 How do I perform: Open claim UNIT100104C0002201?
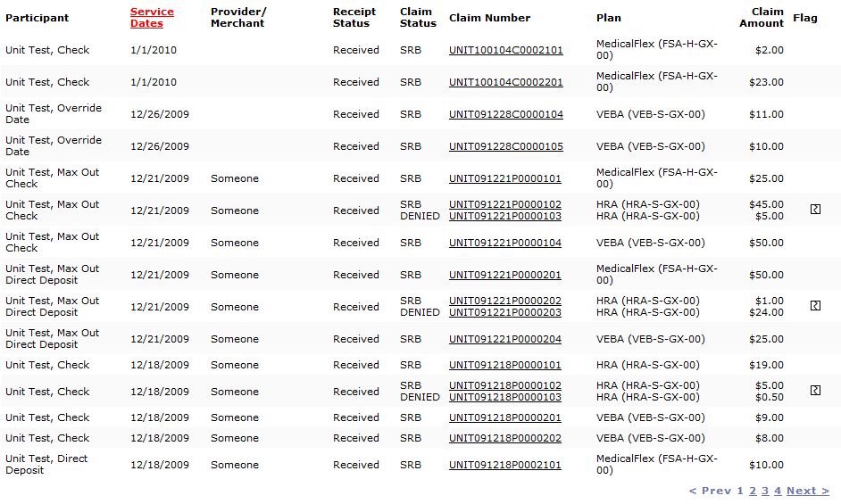(x=505, y=82)
